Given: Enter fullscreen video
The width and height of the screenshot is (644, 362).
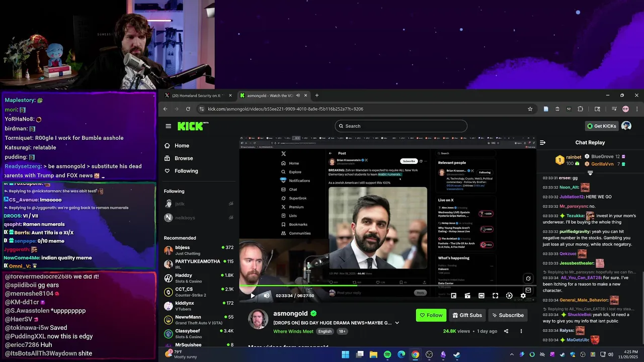Looking at the screenshot, I should point(495,296).
